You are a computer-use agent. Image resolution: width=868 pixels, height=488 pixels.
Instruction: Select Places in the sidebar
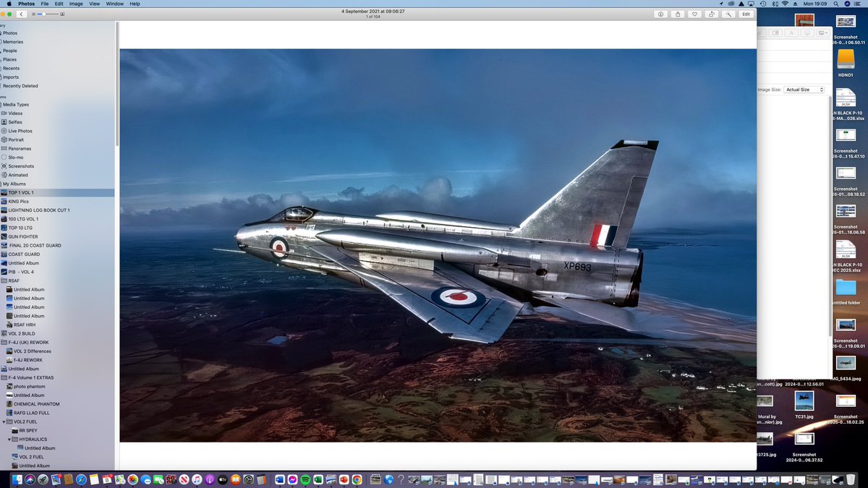(10, 59)
